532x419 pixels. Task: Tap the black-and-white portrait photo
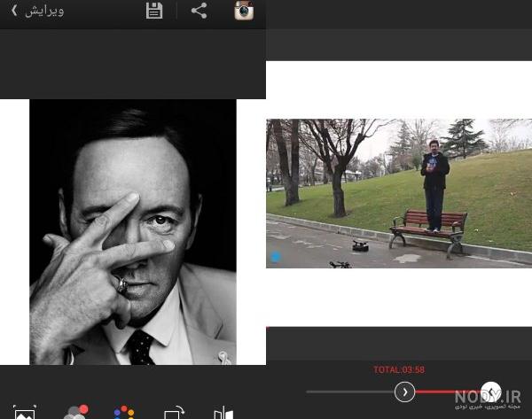pos(133,232)
